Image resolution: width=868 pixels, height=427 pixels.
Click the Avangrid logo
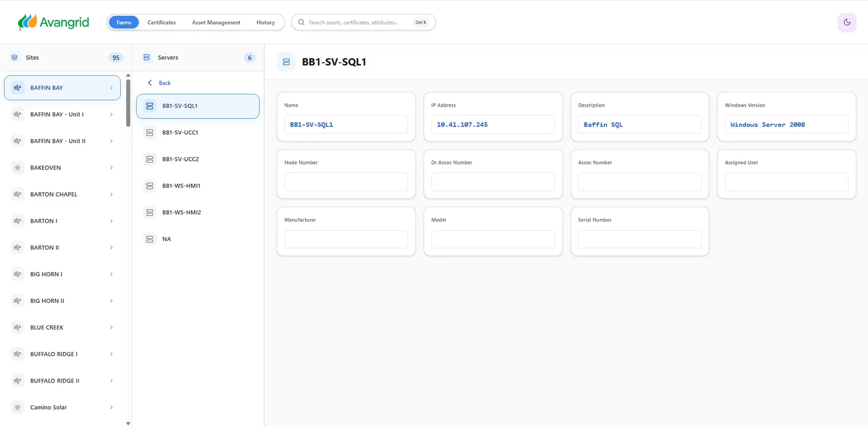[54, 22]
